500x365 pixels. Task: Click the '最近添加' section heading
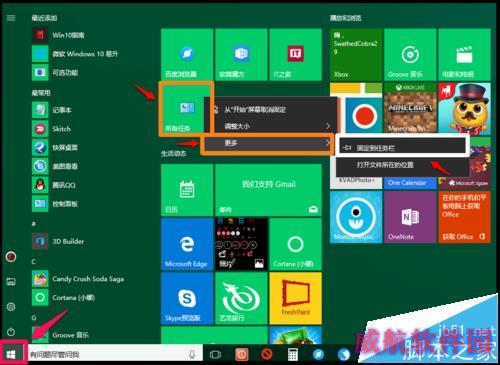pos(44,18)
